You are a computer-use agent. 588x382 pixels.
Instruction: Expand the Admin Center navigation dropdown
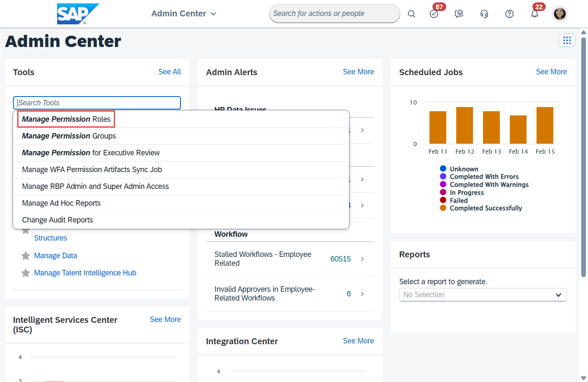[184, 14]
